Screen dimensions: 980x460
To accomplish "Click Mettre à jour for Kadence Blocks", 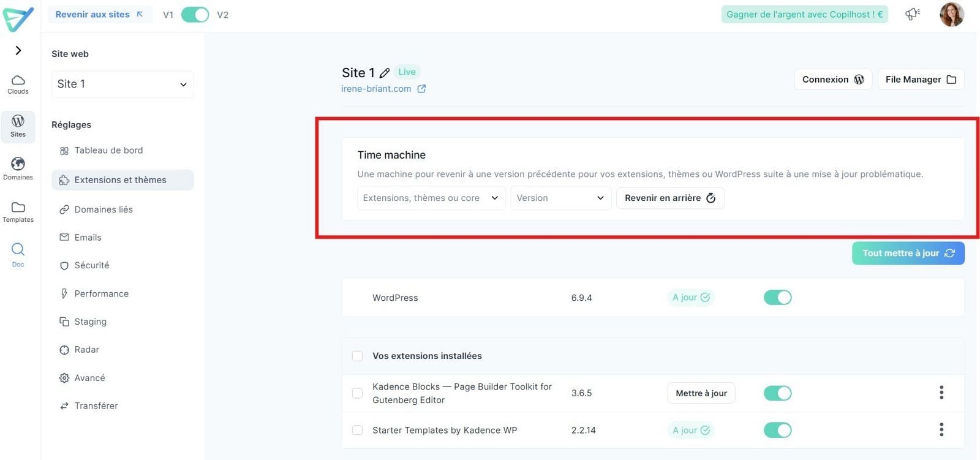I will click(x=701, y=393).
